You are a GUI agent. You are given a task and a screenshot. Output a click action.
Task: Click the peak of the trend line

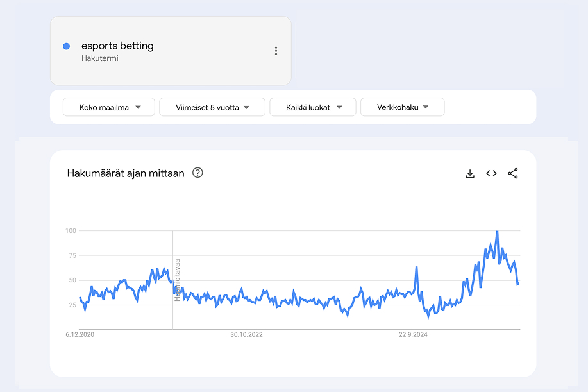pos(497,230)
